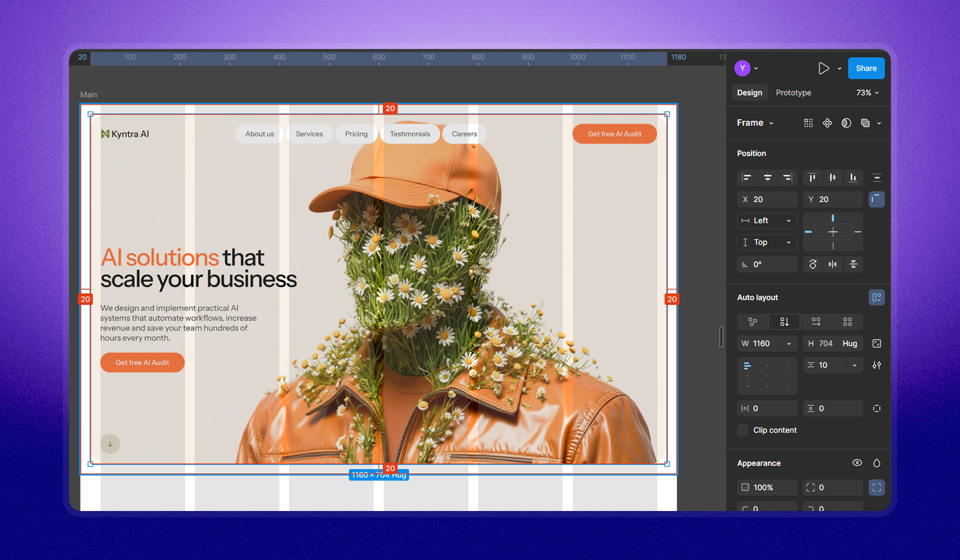The width and height of the screenshot is (960, 560).
Task: Click the create component icon
Action: tap(827, 123)
